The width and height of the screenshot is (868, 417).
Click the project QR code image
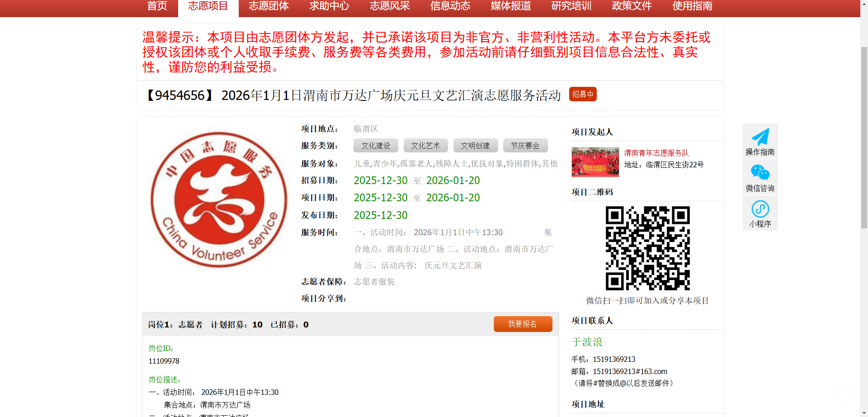point(647,248)
